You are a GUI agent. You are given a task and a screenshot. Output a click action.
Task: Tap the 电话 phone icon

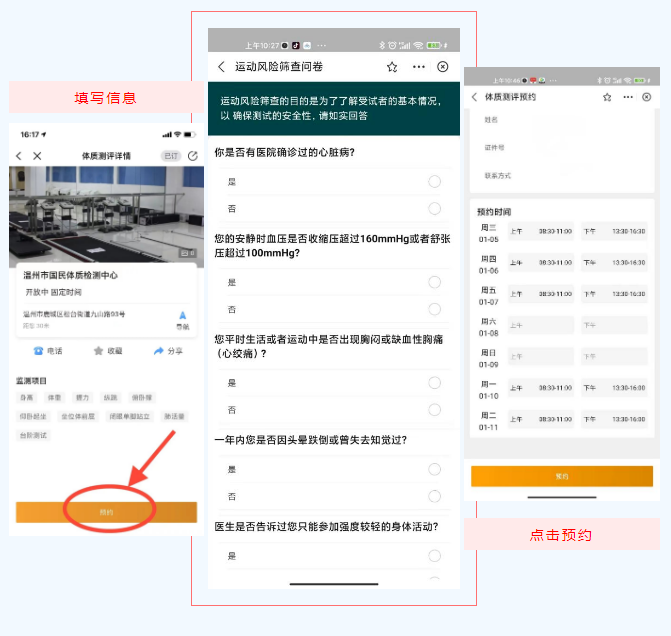point(38,351)
